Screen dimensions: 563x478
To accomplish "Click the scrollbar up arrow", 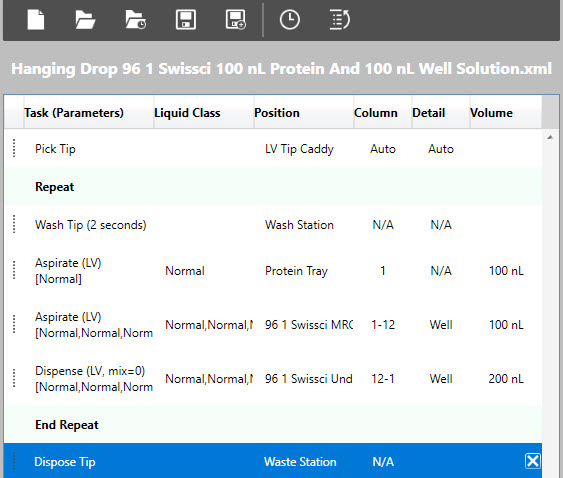I will 550,138.
